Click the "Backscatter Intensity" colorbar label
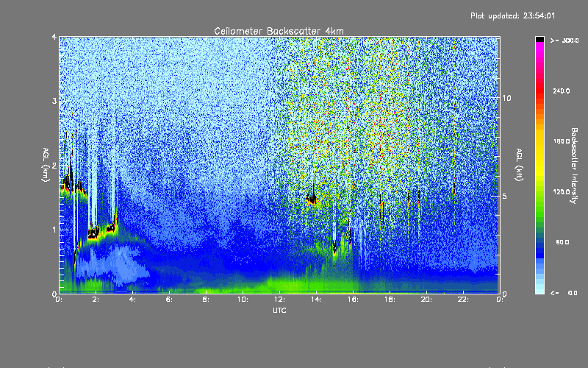Image resolution: width=588 pixels, height=368 pixels. click(x=574, y=166)
